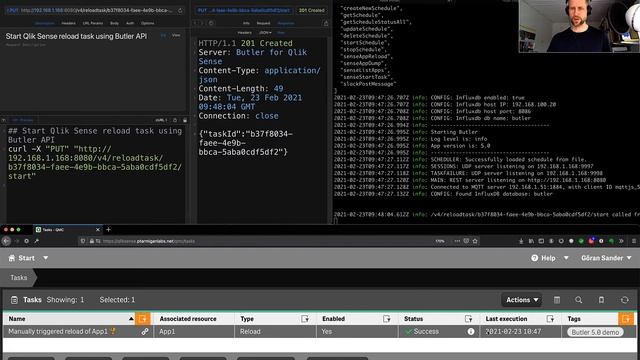Open the Type column filter icon
The height and width of the screenshot is (360, 640).
tap(305, 319)
